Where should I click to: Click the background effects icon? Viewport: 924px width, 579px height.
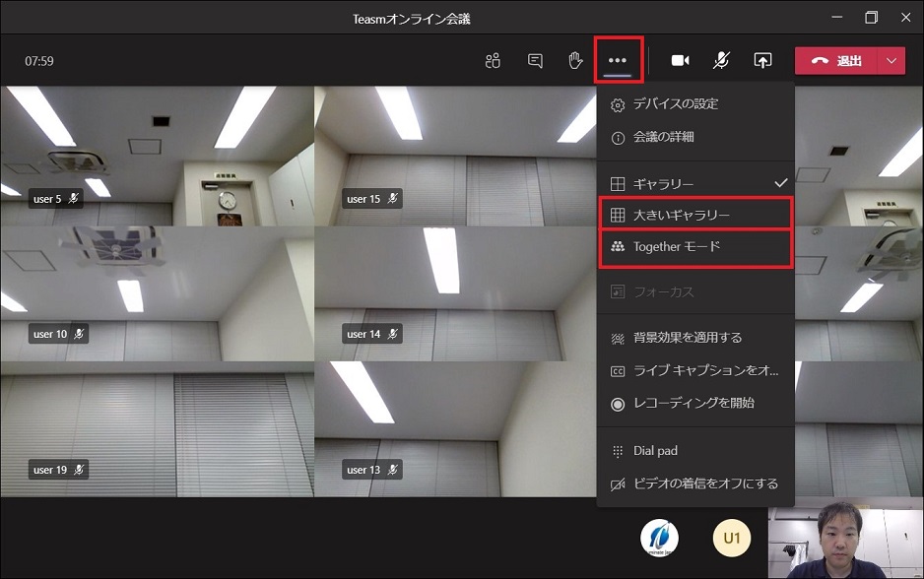[x=618, y=339]
